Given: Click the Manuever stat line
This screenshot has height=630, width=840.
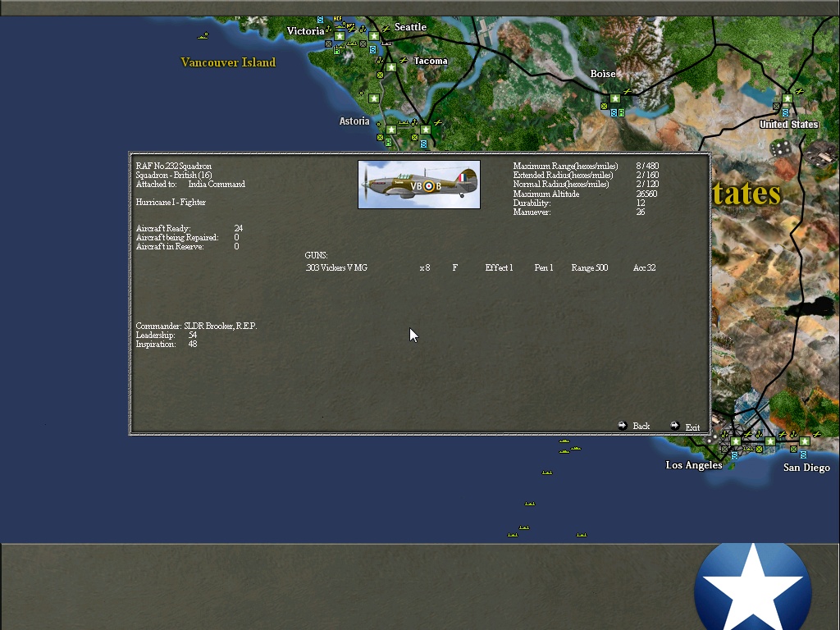Looking at the screenshot, I should coord(579,212).
